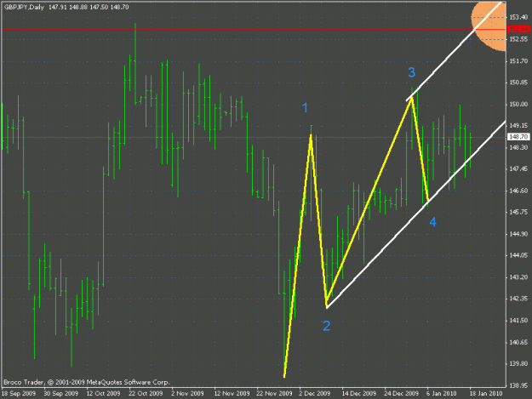Click the 12 Nov 2009 date label
This screenshot has width=532, height=399.
(232, 394)
